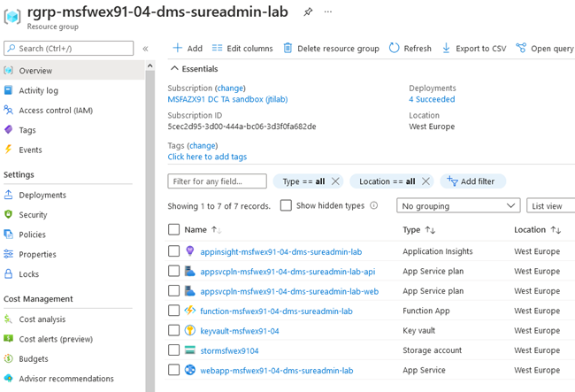Click the Storage account icon
Viewport: 575px width, 392px height.
pos(189,350)
